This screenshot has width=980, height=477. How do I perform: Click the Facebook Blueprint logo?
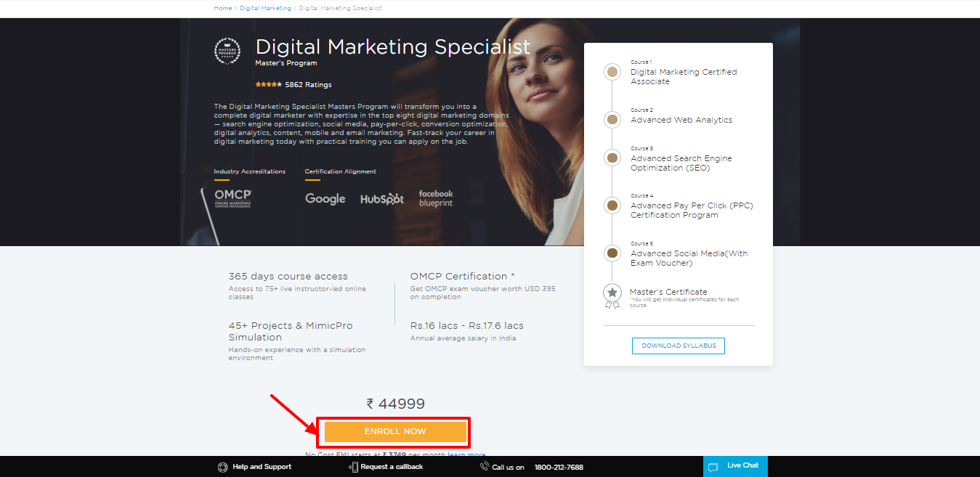[x=436, y=198]
